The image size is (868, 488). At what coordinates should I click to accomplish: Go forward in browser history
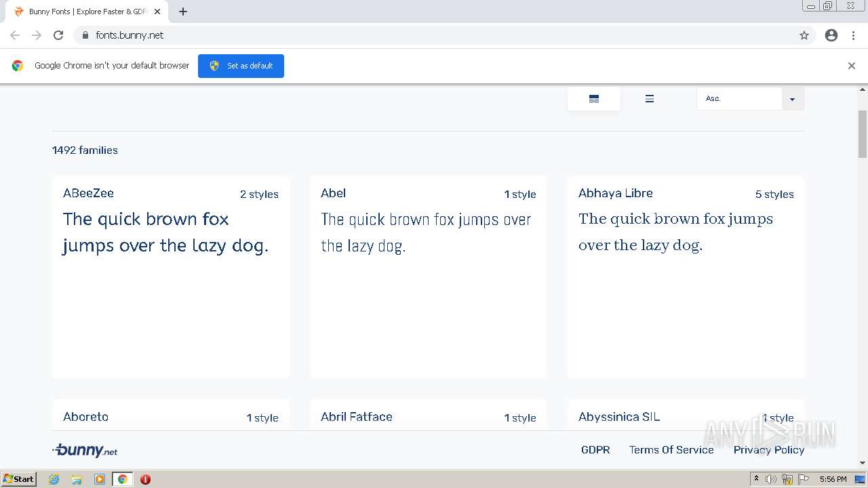tap(37, 35)
